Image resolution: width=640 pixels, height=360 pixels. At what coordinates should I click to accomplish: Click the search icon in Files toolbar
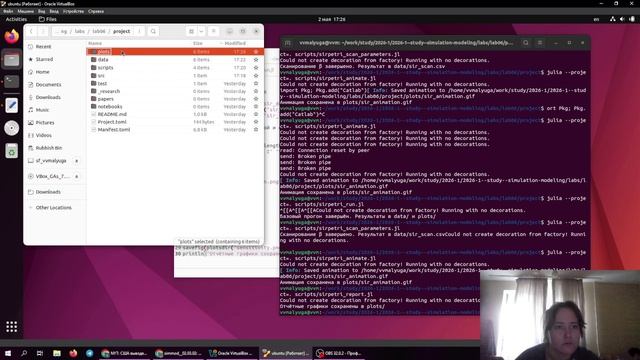click(x=153, y=31)
